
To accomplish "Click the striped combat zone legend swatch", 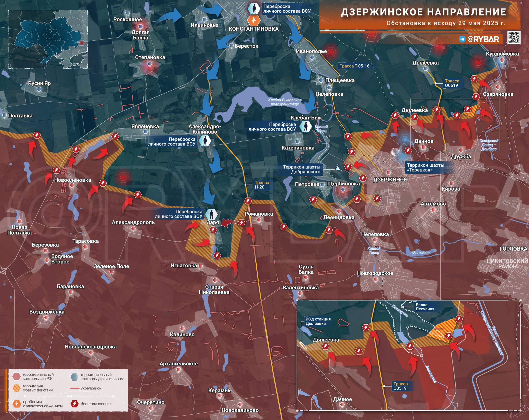I will pos(17,388).
